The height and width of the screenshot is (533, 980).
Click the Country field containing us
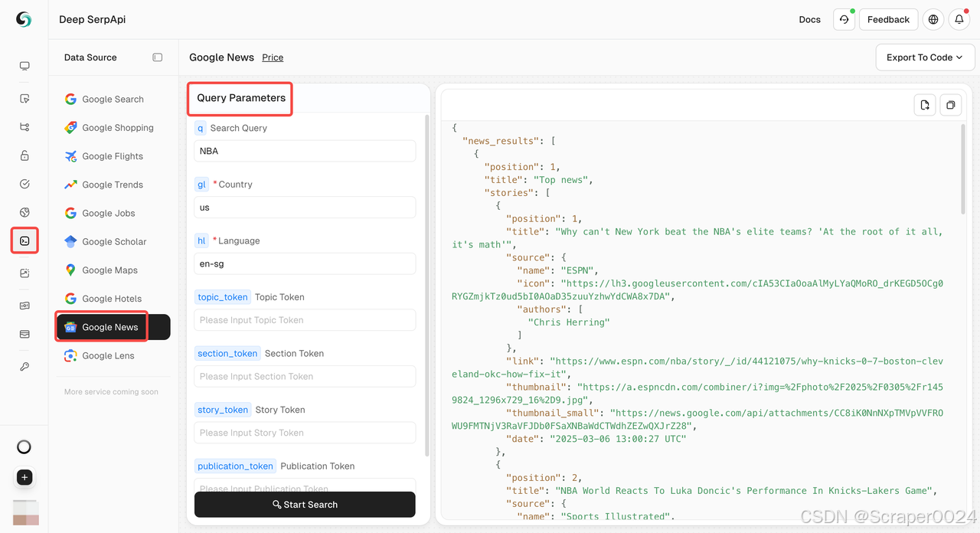point(305,208)
